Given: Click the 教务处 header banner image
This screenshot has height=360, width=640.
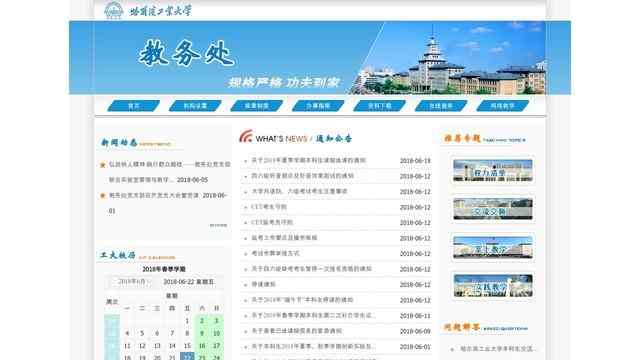Looking at the screenshot, I should click(x=320, y=58).
